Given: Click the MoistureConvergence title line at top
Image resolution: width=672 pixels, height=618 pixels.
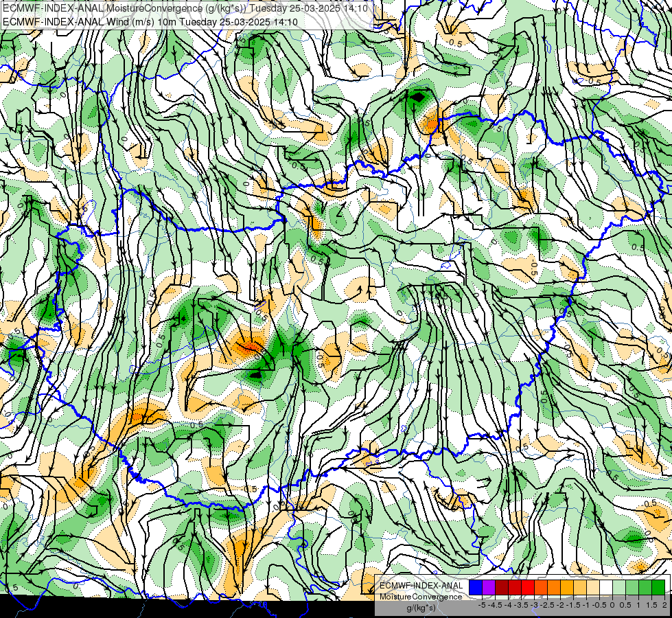Looking at the screenshot, I should [x=185, y=8].
